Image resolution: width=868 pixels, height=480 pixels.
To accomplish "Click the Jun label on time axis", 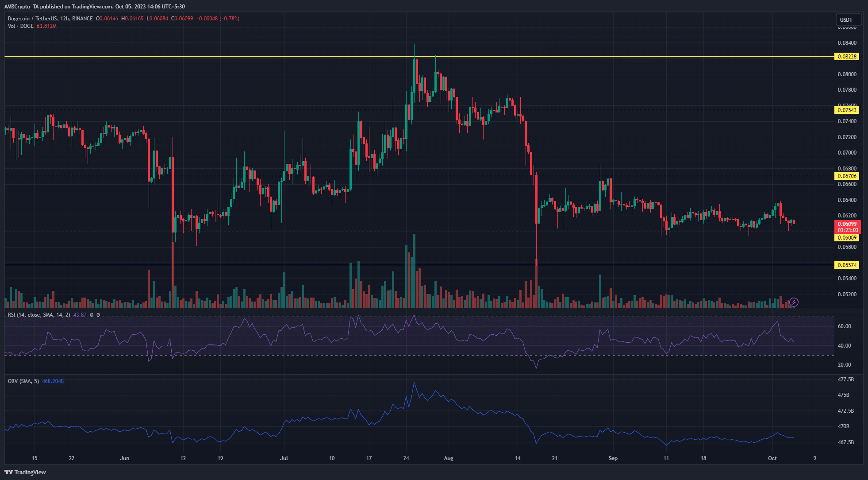I will point(125,458).
